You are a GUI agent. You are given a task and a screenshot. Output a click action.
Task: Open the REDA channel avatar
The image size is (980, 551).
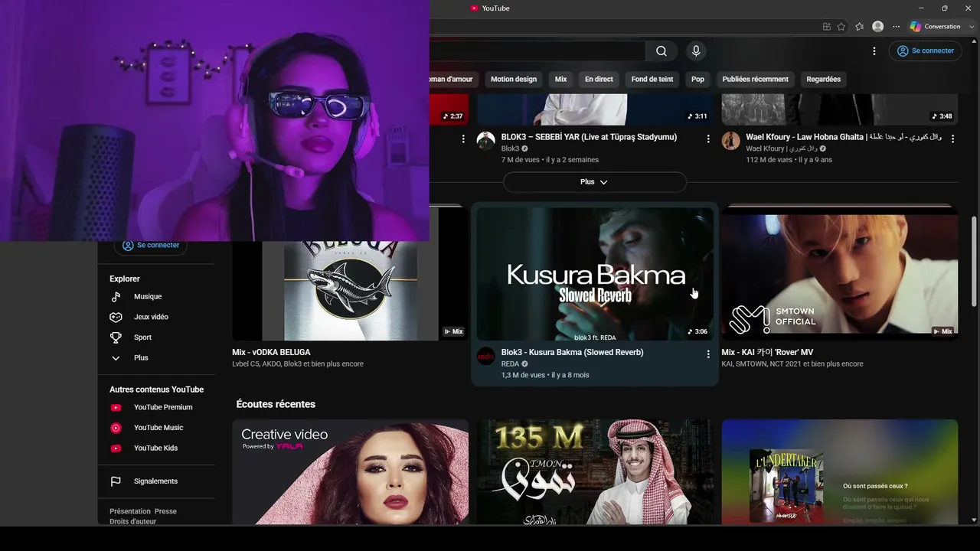click(x=486, y=356)
